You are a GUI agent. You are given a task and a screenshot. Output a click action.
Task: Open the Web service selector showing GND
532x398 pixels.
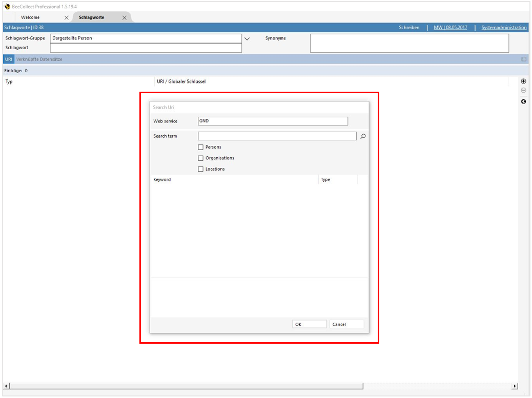tap(272, 121)
